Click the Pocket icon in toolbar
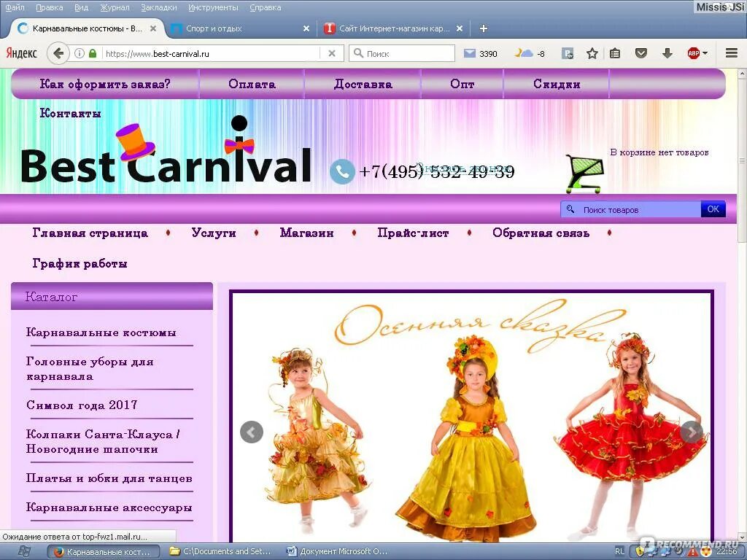This screenshot has width=747, height=560. coord(641,53)
